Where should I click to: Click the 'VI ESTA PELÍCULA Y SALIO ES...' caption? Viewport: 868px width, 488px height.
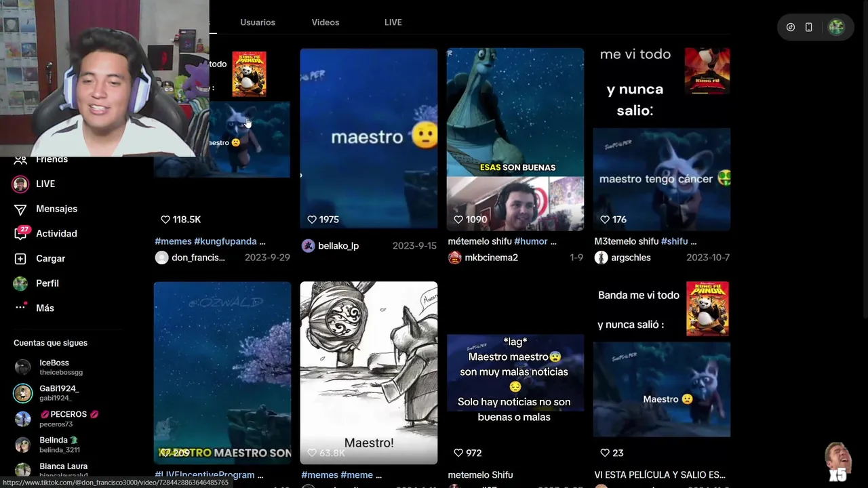pyautogui.click(x=660, y=475)
